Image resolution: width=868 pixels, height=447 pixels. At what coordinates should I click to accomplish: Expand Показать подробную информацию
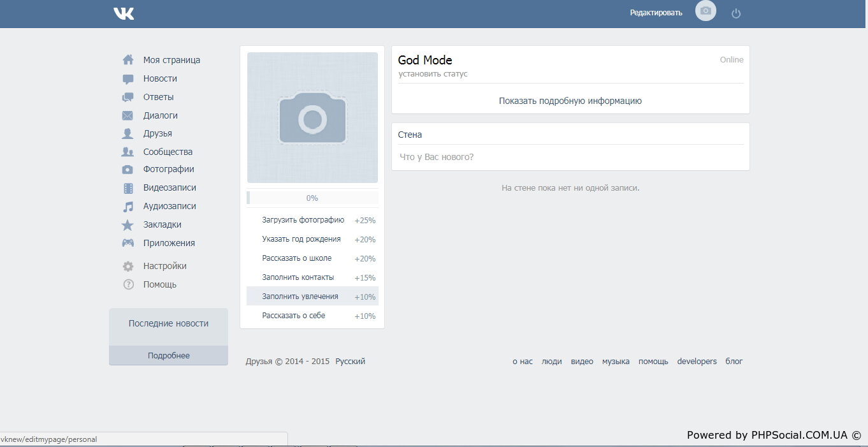570,101
